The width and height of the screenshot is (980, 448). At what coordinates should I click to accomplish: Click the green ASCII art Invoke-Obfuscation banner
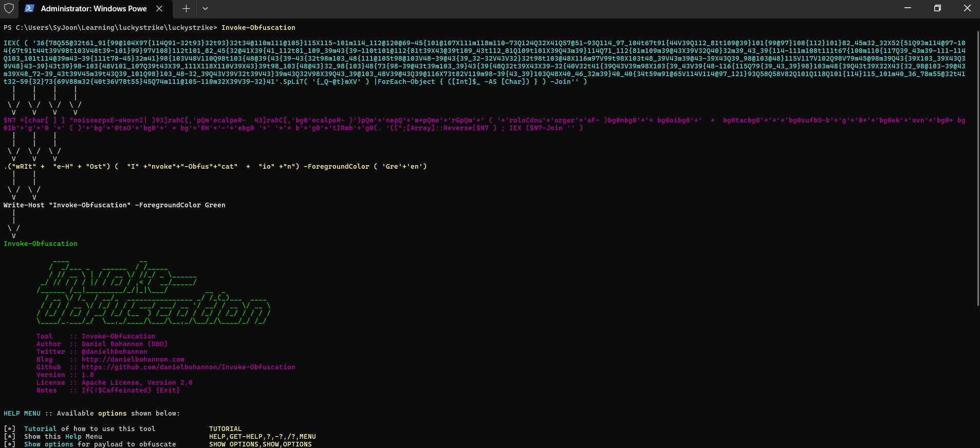(x=154, y=293)
